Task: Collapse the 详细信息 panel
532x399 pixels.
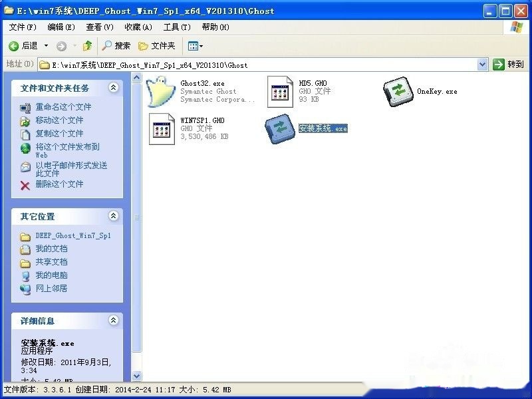Action: (113, 321)
